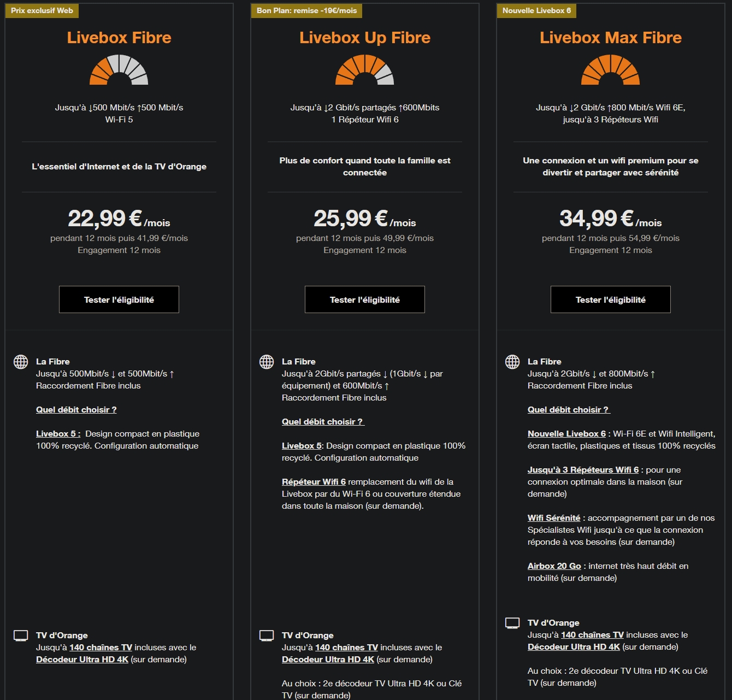Screen dimensions: 732x700
Task: Click the TV icon in Livebox Up Fibre column
Action: tap(267, 636)
